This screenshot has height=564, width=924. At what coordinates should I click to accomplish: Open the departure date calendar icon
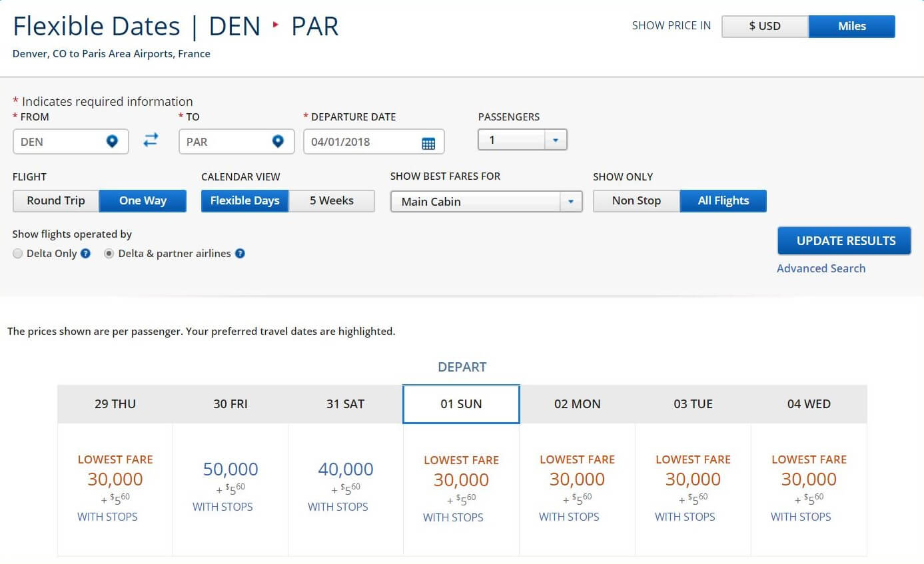coord(428,142)
